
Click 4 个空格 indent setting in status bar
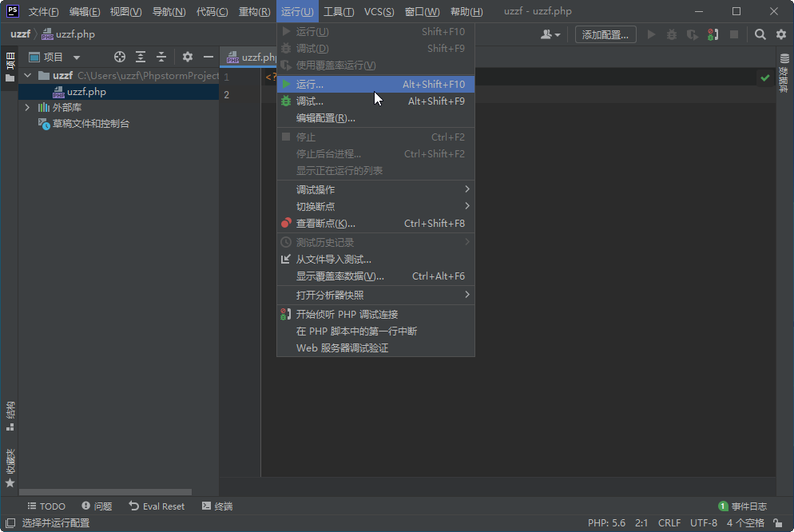(745, 523)
